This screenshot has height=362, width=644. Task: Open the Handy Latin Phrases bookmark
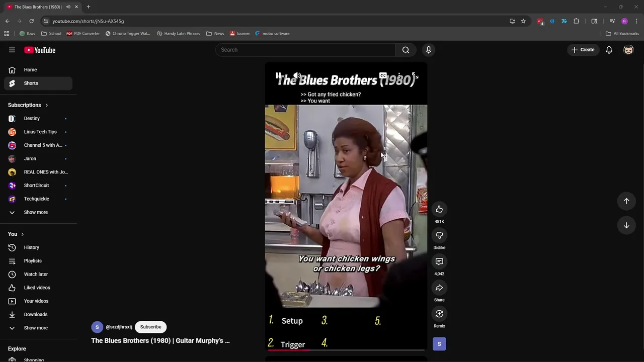[179, 33]
